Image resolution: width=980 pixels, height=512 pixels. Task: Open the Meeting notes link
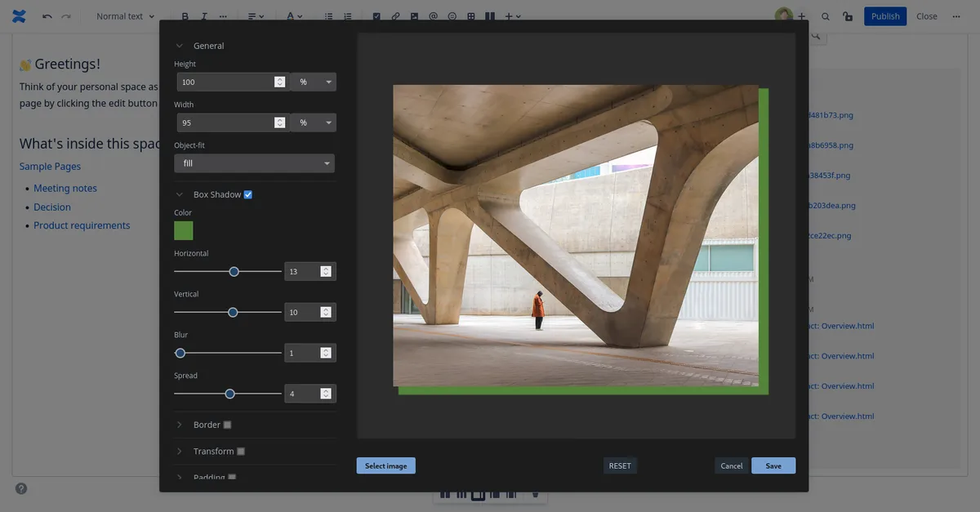[65, 188]
